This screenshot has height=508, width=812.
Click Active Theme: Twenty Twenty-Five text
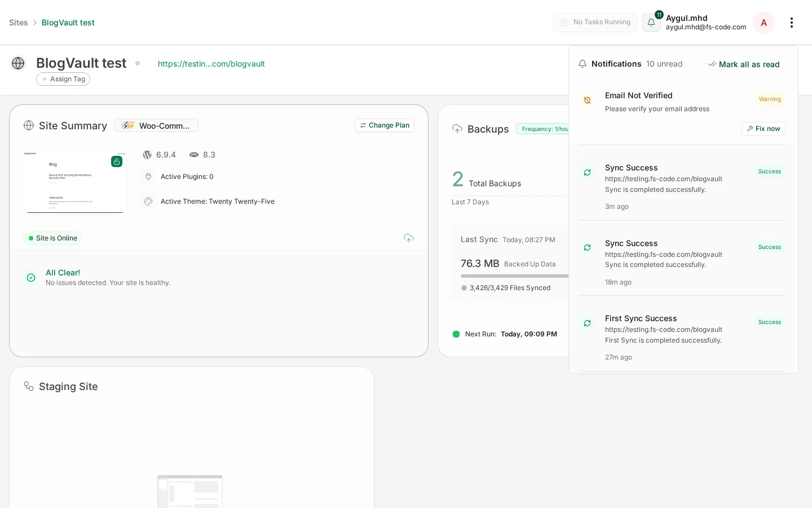[218, 202]
